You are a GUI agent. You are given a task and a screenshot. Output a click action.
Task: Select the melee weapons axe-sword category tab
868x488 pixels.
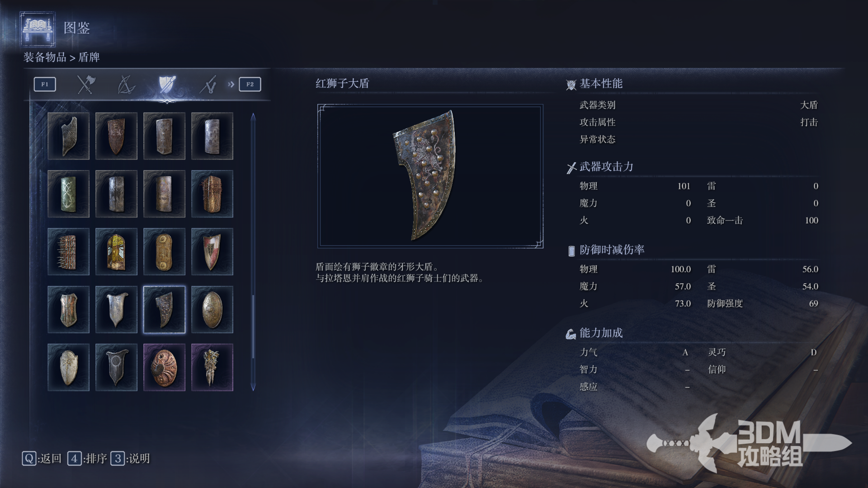click(86, 84)
